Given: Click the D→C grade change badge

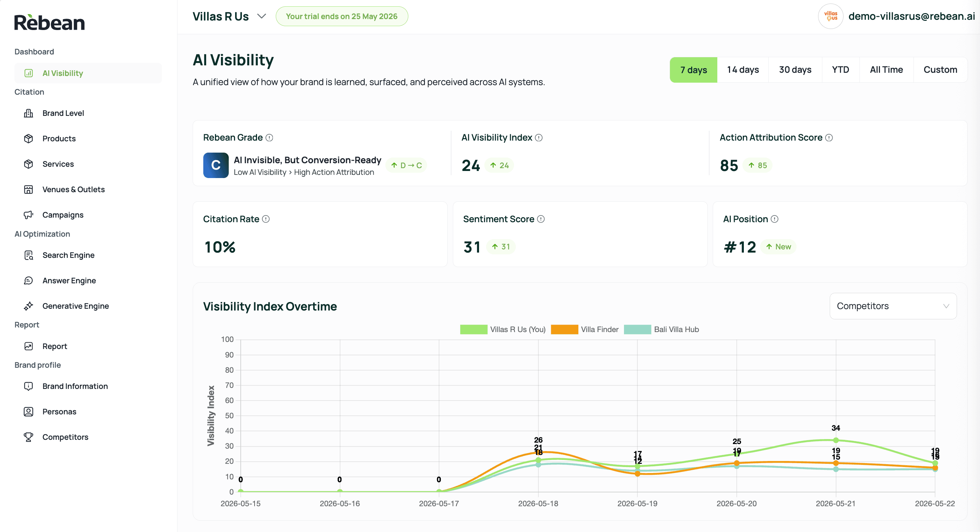Looking at the screenshot, I should click(x=406, y=165).
